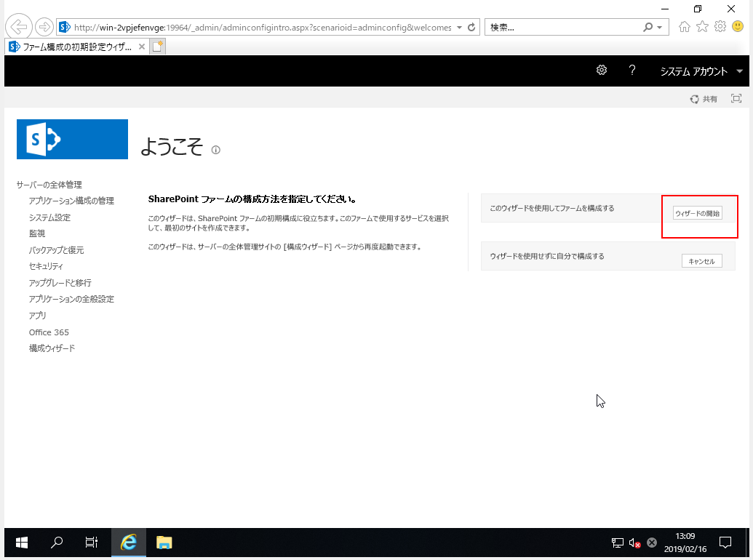Viewport: 753px width, 560px height.
Task: Select セキュリティ in left navigation
Action: click(46, 266)
